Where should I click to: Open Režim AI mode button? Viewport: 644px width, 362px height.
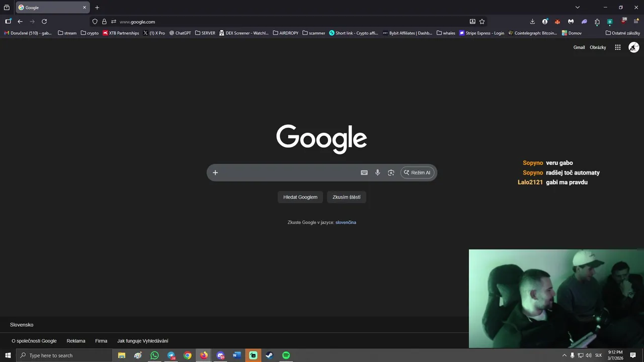[417, 172]
